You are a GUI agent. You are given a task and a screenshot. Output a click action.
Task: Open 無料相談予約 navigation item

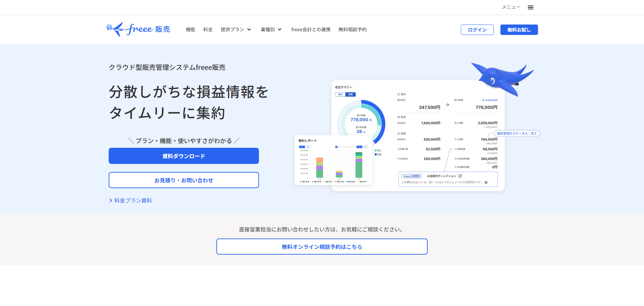click(x=353, y=30)
